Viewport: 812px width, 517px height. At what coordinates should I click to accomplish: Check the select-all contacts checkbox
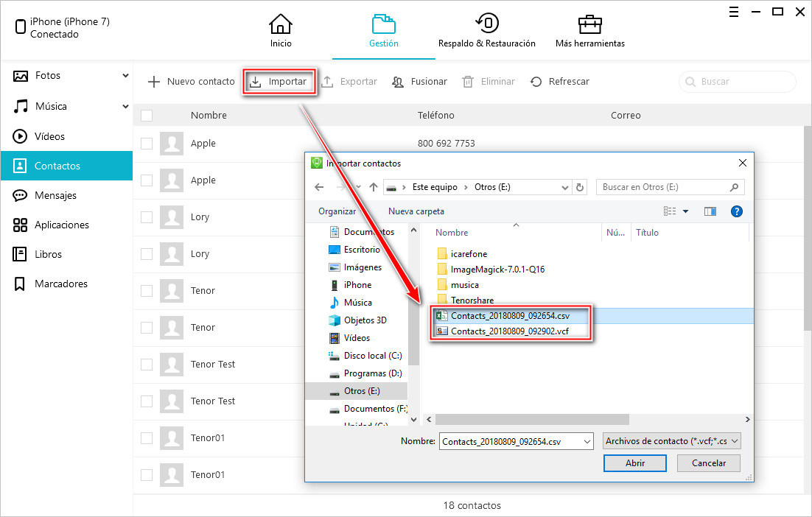[x=147, y=116]
